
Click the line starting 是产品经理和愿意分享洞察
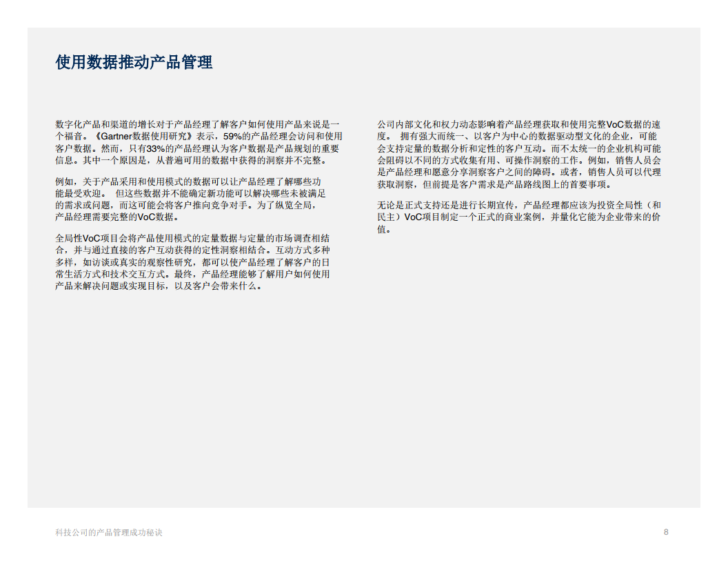[x=518, y=172]
